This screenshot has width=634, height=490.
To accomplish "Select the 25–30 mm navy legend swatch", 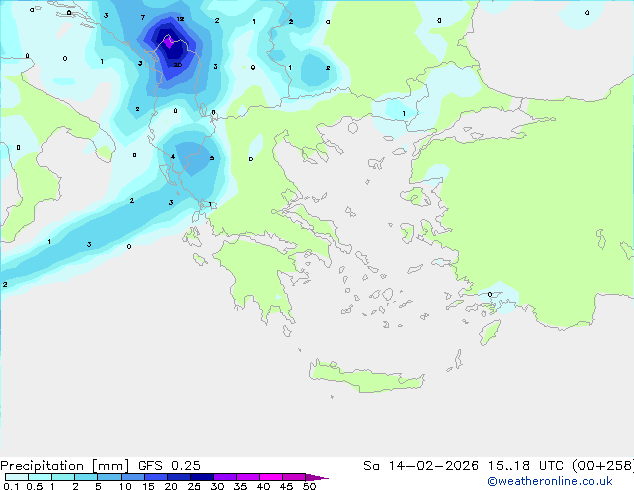I will [x=201, y=477].
